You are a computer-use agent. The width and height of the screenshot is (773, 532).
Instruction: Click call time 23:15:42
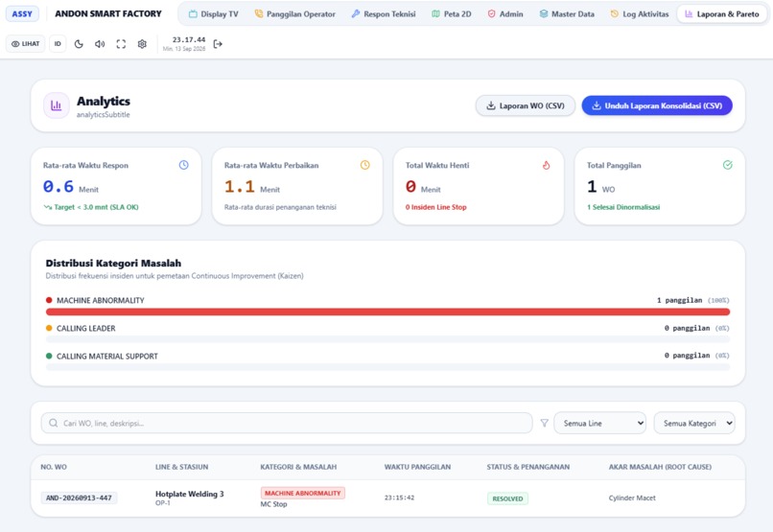pyautogui.click(x=399, y=498)
